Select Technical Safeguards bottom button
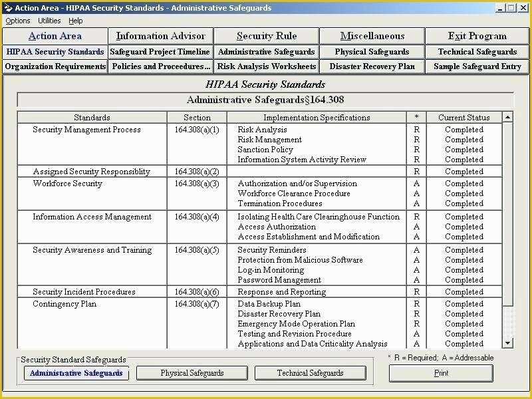 pos(310,373)
